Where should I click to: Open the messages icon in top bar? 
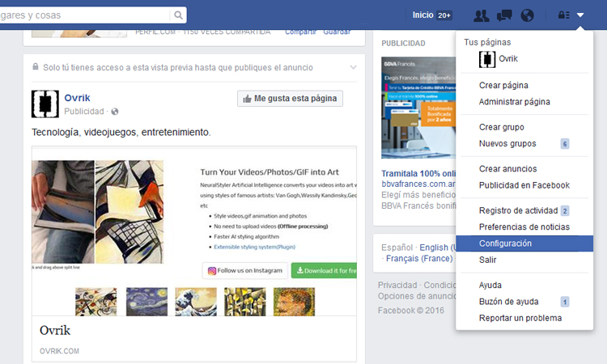(x=504, y=15)
